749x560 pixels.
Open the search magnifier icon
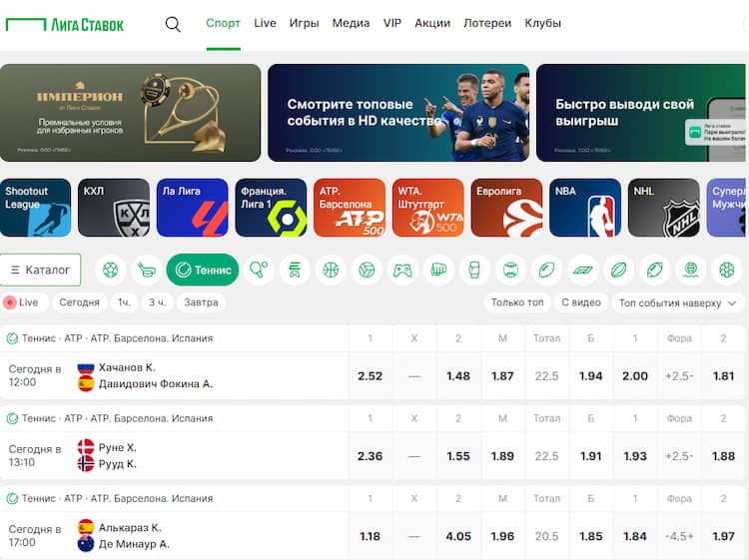click(x=173, y=24)
